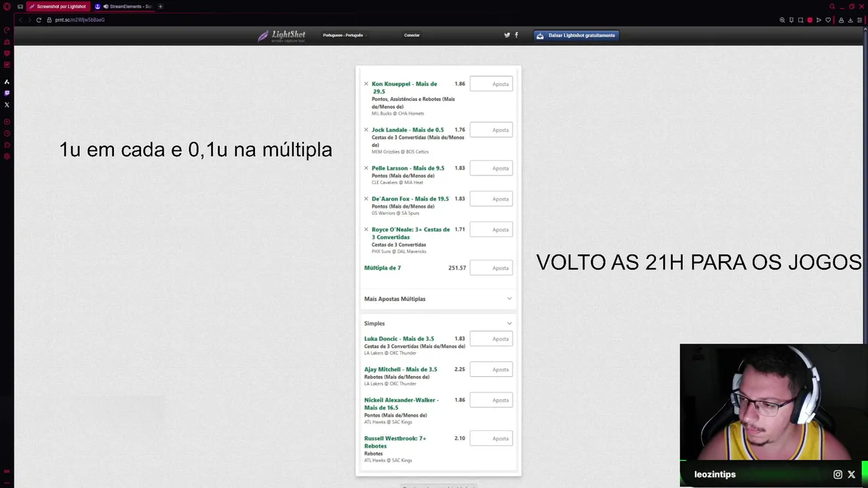Click the Ajay Mitchell - Mais de 3.5 link

(x=400, y=369)
